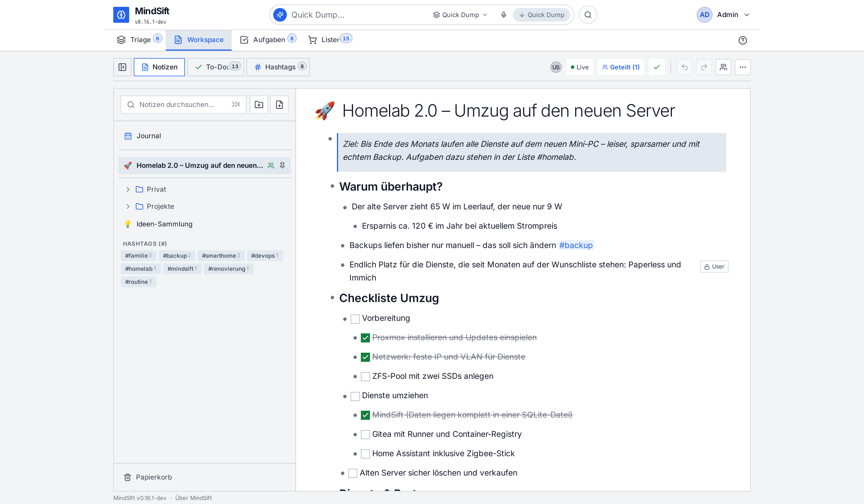864x504 pixels.
Task: Open the share users icon in toolbar
Action: point(723,67)
